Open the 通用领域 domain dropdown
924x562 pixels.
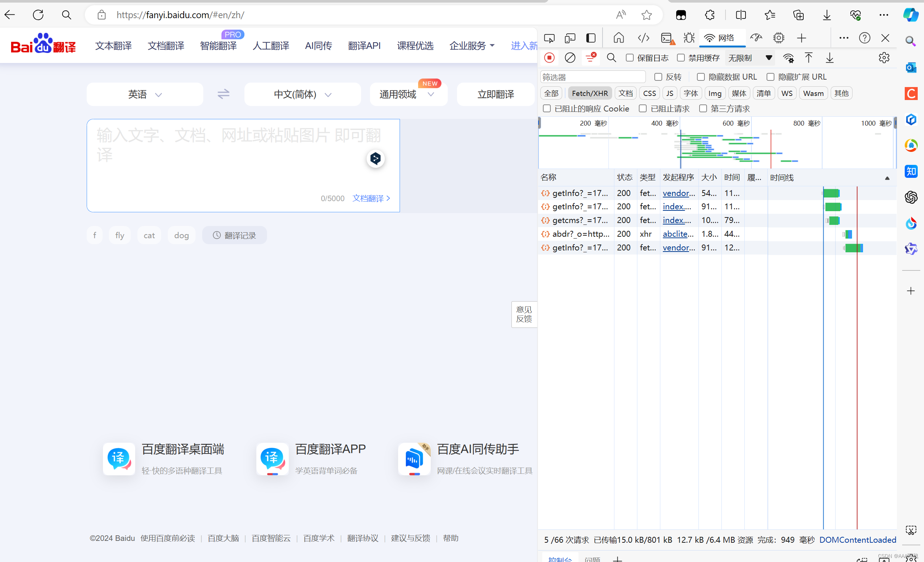click(x=408, y=94)
